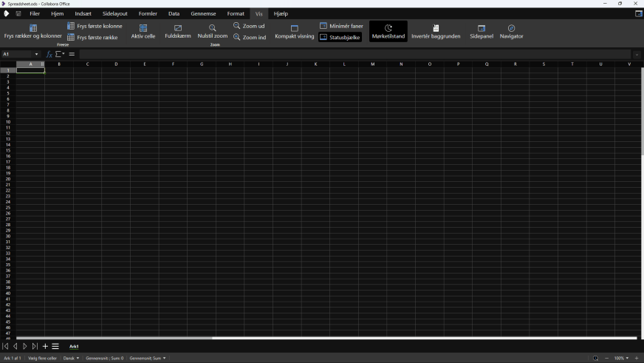The image size is (644, 363).
Task: Click the Aktiv celle icon
Action: coord(143,28)
